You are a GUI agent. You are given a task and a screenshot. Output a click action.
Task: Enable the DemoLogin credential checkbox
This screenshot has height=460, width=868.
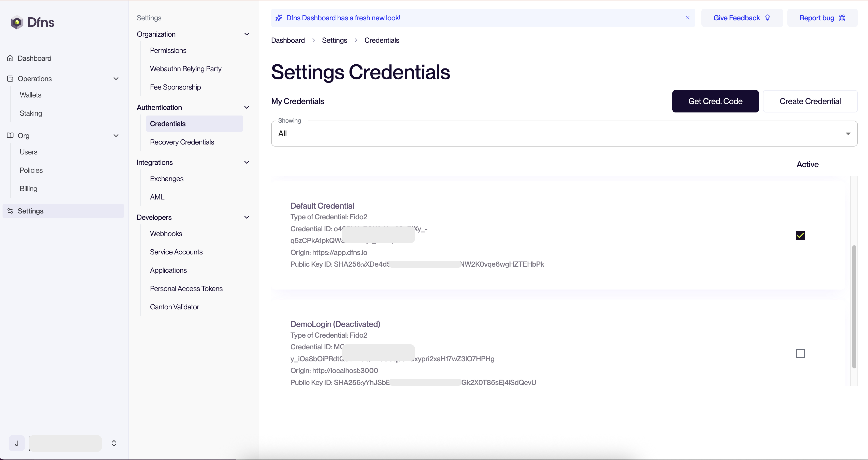click(800, 353)
